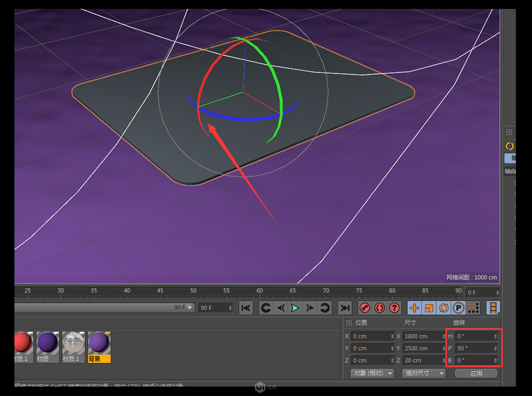Enable the parameter keying P toggle
This screenshot has width=532, height=396.
[457, 308]
